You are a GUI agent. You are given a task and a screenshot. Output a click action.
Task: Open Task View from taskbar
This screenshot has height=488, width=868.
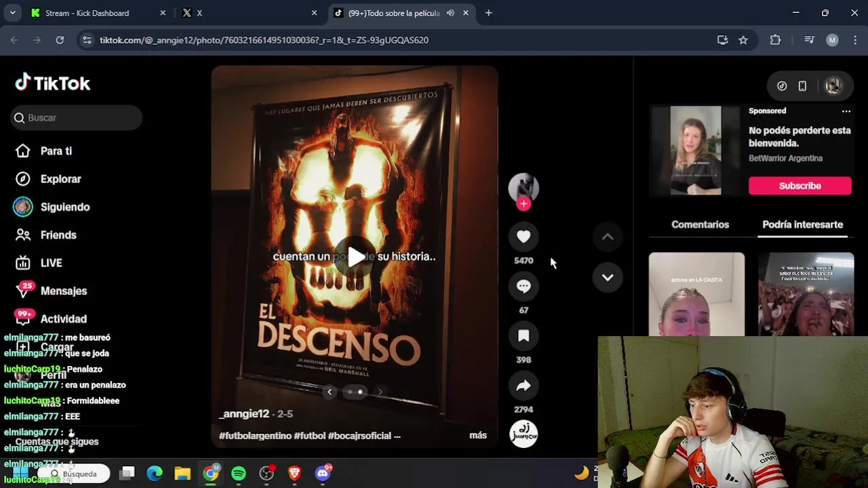[x=127, y=473]
